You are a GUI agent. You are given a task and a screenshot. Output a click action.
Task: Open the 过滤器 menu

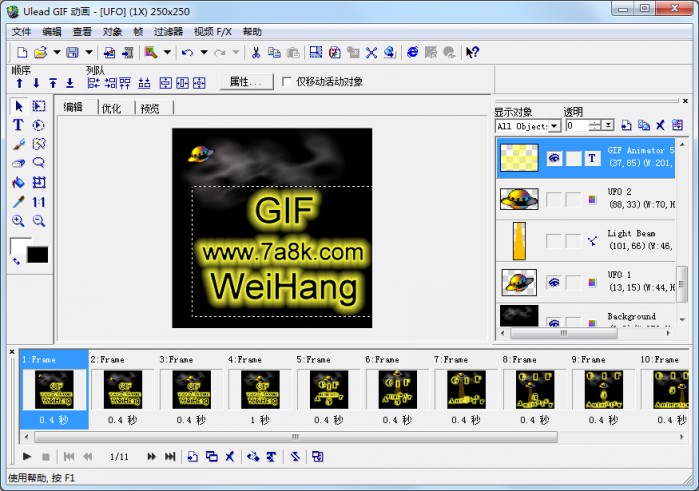(169, 32)
